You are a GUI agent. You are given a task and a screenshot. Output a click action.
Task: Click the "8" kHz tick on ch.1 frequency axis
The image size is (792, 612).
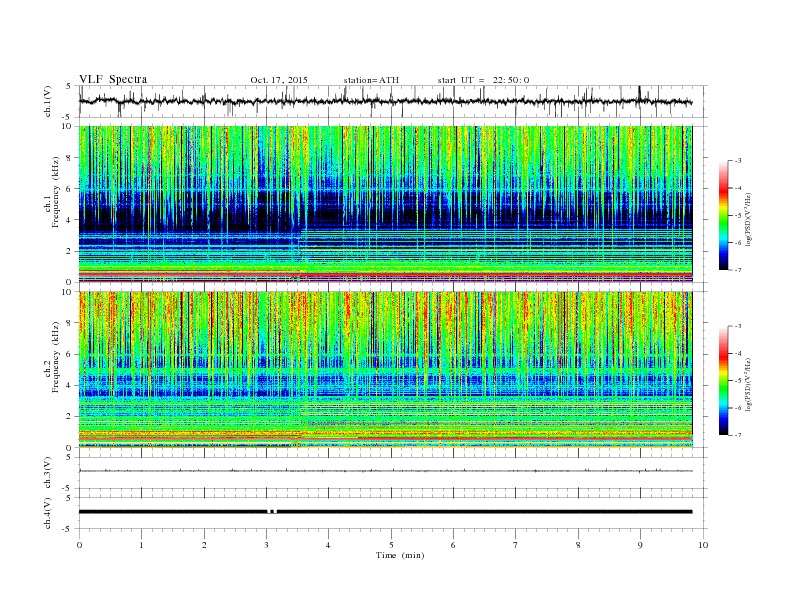(x=69, y=158)
